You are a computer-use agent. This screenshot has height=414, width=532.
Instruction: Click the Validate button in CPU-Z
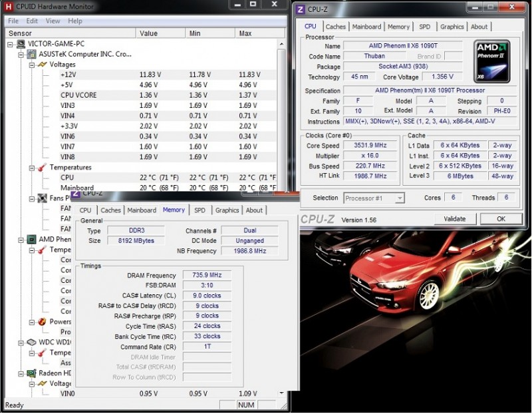pos(455,219)
